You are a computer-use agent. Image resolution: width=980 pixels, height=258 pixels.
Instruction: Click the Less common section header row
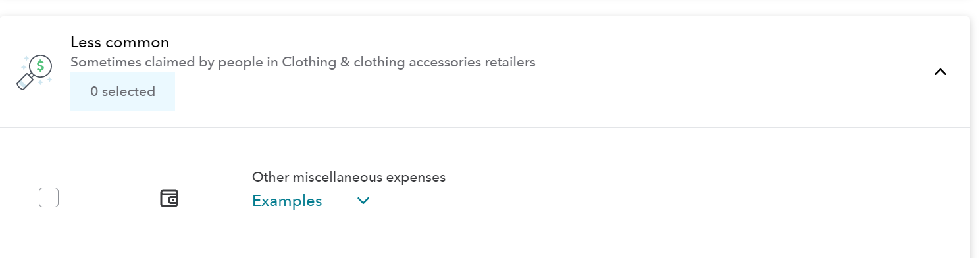point(485,72)
